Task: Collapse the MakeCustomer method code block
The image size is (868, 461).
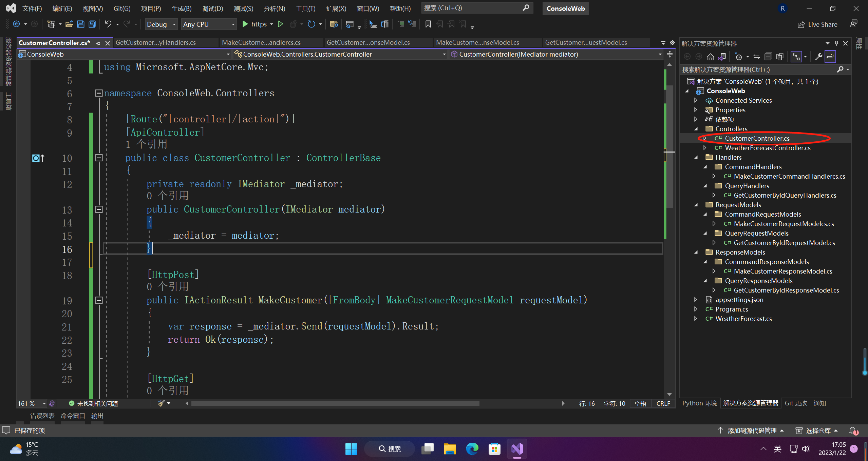Action: point(99,300)
